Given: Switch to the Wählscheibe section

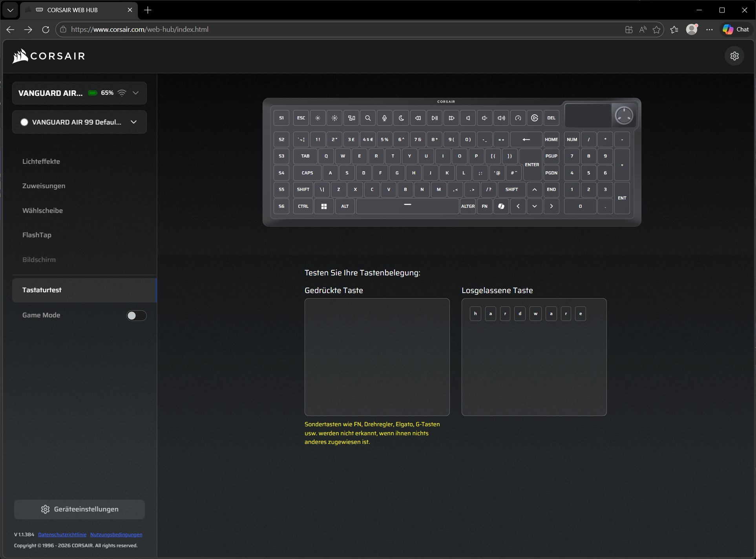Looking at the screenshot, I should coord(42,211).
